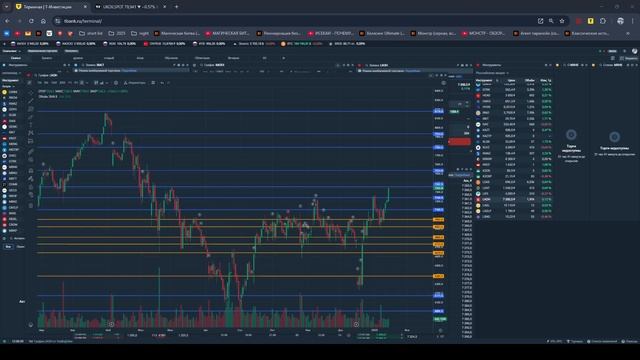
Task: Add a new workspace tab with plus
Action: (284, 58)
